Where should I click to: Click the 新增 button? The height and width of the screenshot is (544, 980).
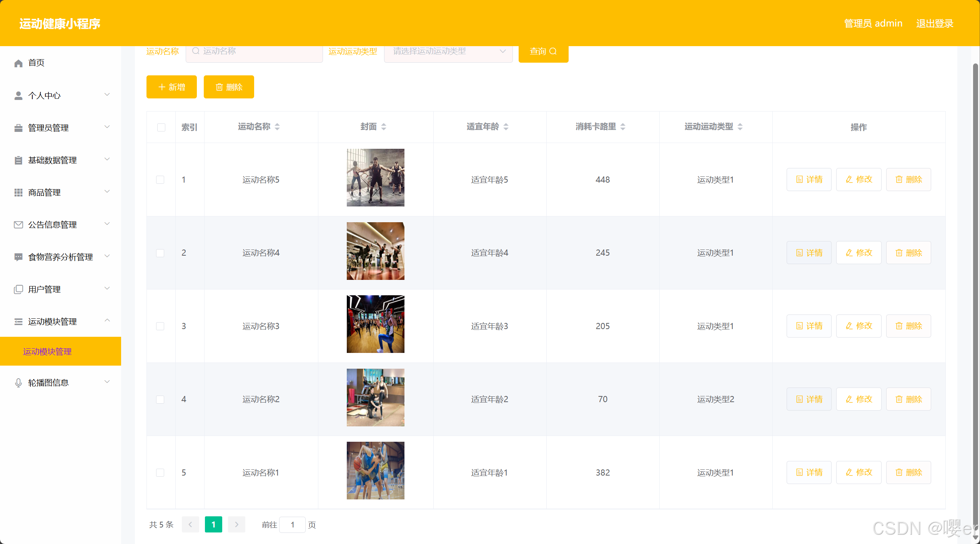(171, 87)
